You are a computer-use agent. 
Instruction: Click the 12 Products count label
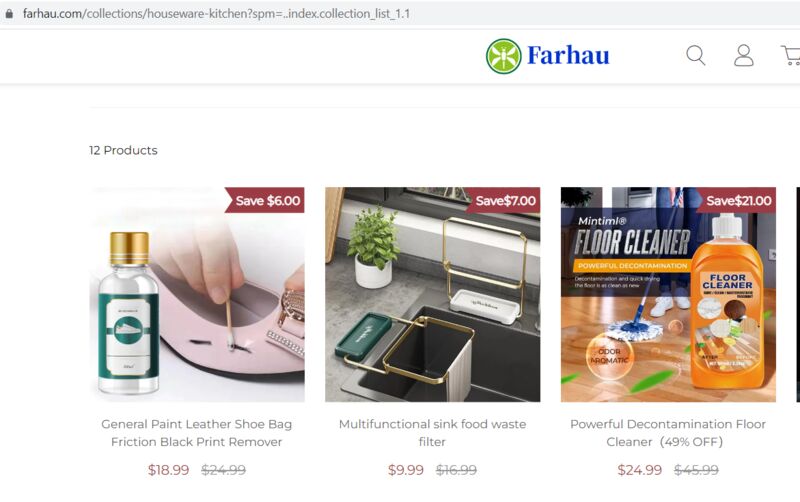click(123, 150)
